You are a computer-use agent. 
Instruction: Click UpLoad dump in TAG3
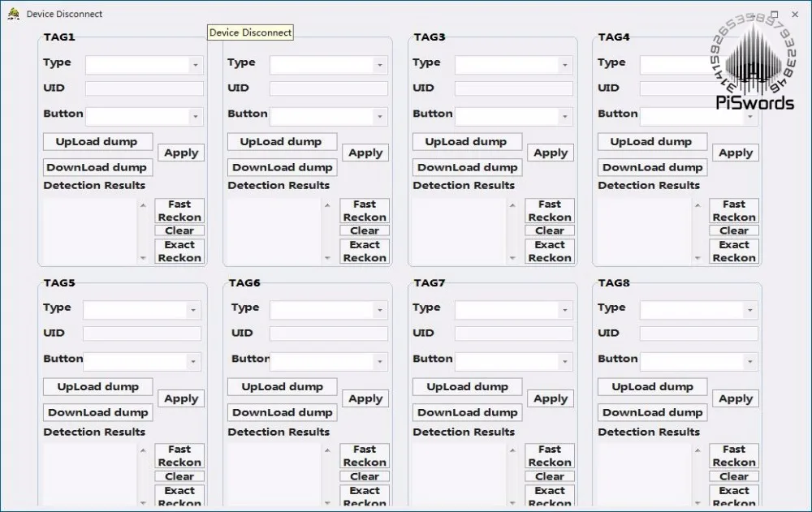[467, 141]
